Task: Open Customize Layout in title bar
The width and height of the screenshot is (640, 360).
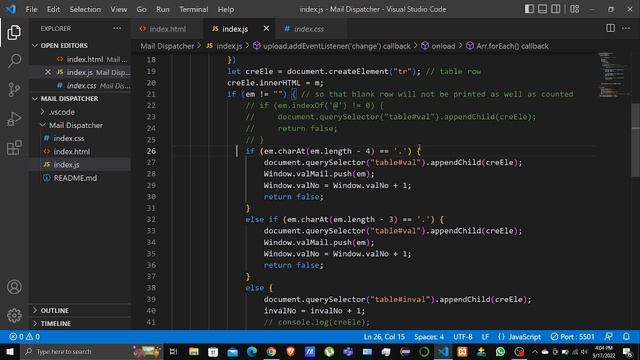Action: point(575,9)
